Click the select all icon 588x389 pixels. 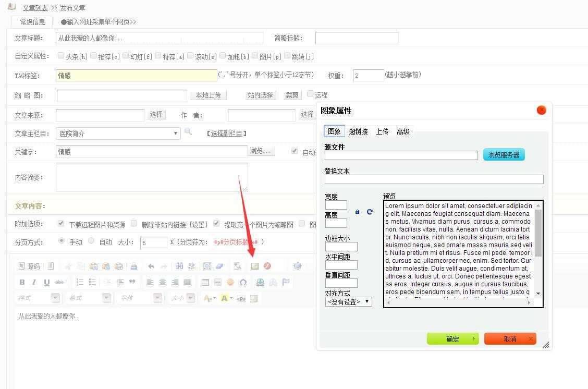tap(207, 266)
